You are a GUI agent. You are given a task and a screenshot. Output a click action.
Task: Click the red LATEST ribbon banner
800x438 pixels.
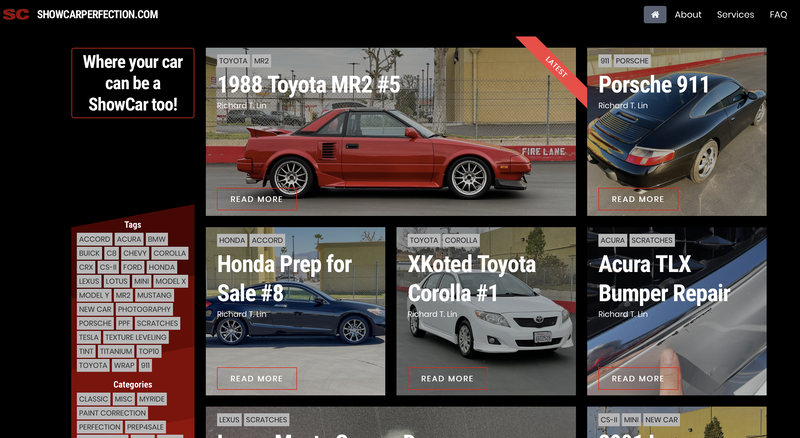click(x=554, y=67)
